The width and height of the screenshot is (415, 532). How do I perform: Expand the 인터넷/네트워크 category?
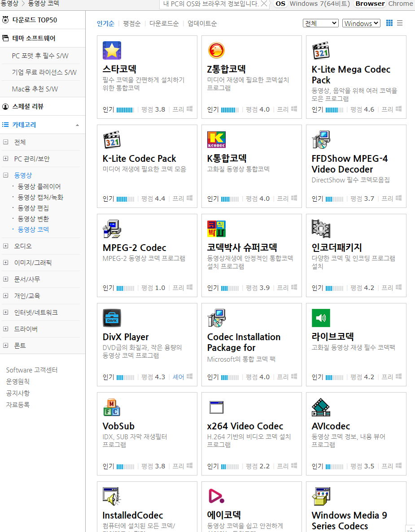pos(5,312)
